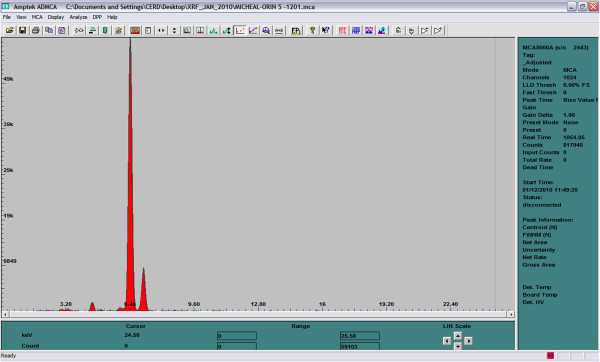
Task: Click the context help arrow-question icon
Action: pyautogui.click(x=325, y=30)
